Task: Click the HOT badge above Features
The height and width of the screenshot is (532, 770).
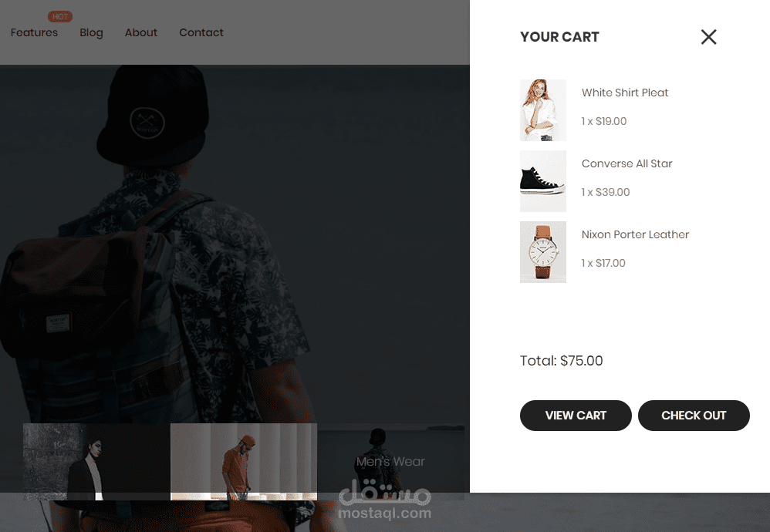Action: coord(60,17)
